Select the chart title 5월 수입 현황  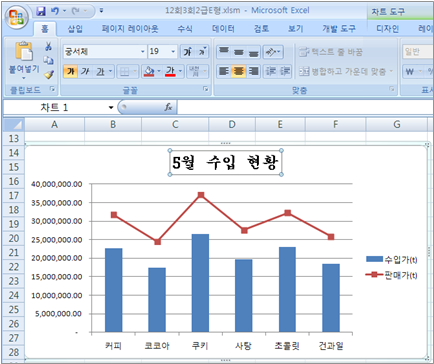[x=226, y=162]
